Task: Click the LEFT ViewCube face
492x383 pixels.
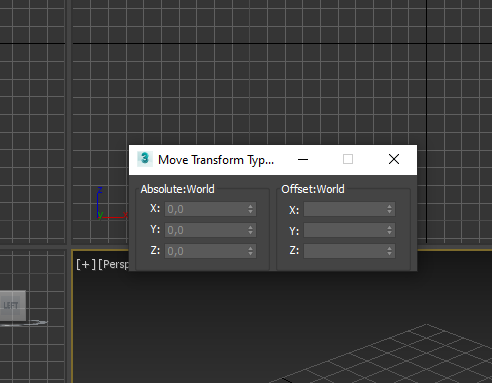Action: (x=12, y=305)
